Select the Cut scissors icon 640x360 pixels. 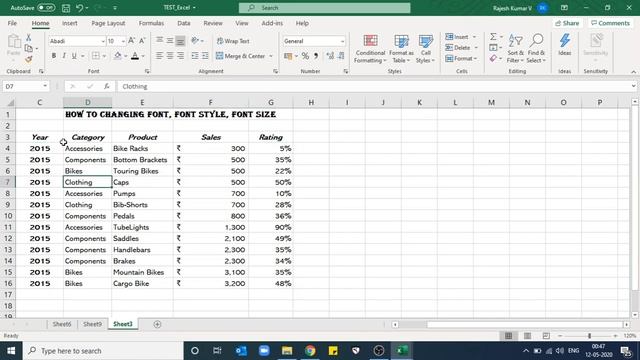click(x=29, y=38)
